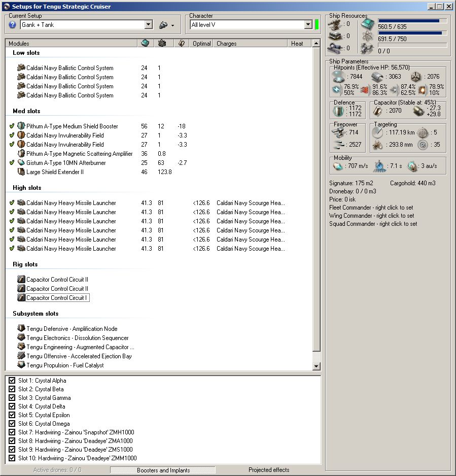This screenshot has height=476, width=456.
Task: Click the ship velocity icon showing 707 m/s
Action: pyautogui.click(x=338, y=166)
